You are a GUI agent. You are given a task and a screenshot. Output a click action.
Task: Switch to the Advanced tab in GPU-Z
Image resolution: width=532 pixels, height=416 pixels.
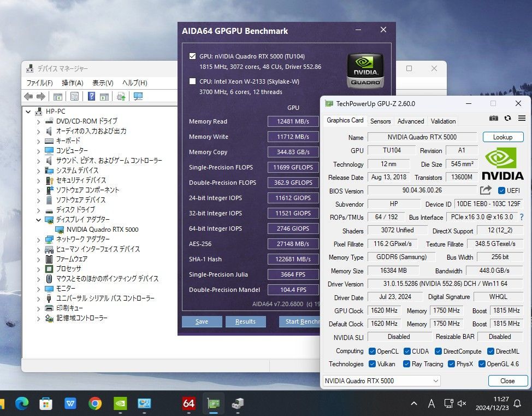point(411,121)
